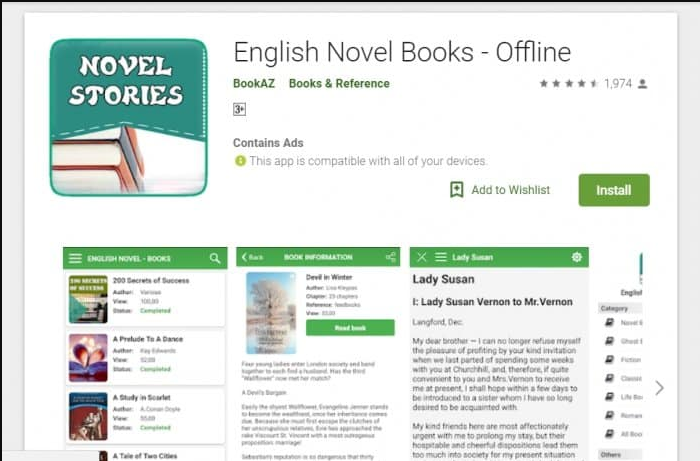Open the Devil in Winter cover thumbnail

click(x=271, y=313)
